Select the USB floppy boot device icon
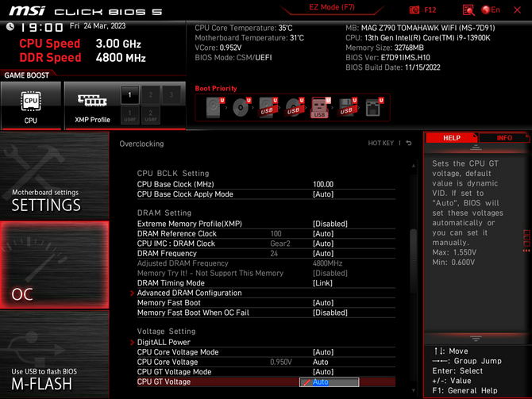 coord(347,107)
